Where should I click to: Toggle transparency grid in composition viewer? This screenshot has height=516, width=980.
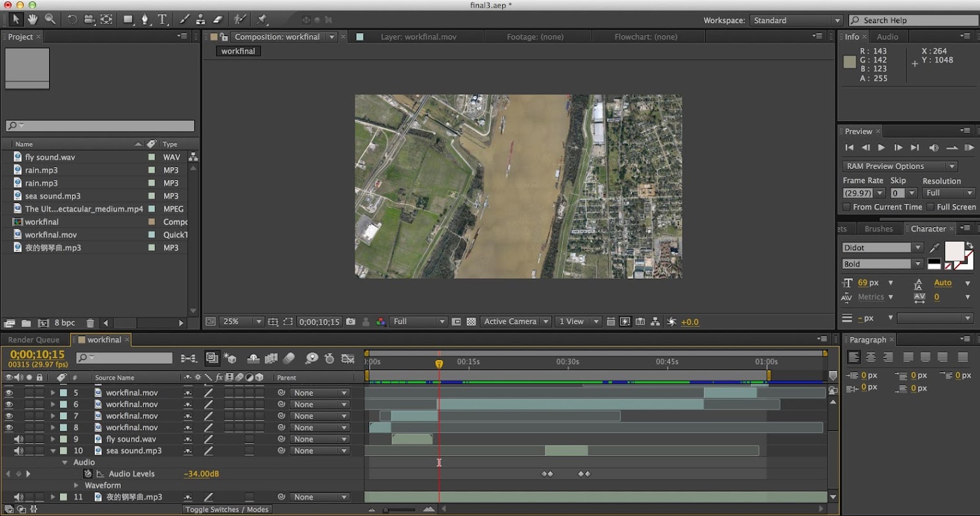(x=471, y=321)
